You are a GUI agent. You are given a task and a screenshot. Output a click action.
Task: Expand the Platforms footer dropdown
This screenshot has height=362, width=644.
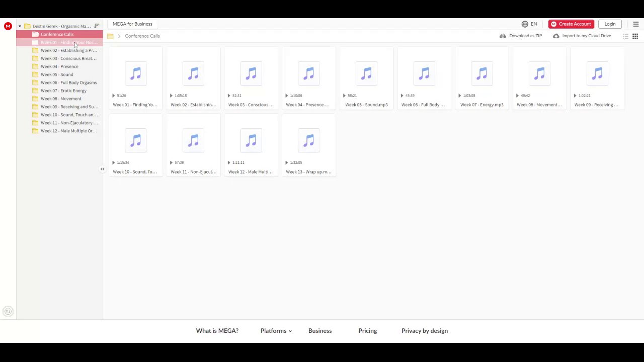[x=276, y=331]
